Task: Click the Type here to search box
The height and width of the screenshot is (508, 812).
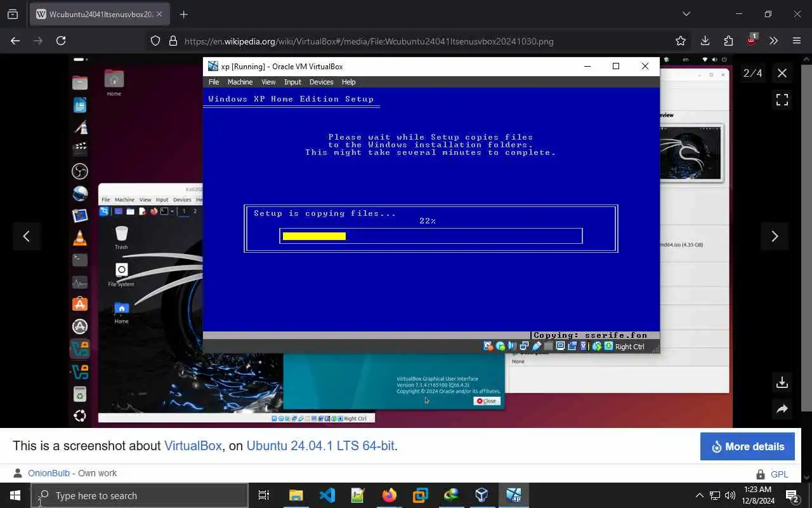Action: [x=140, y=495]
